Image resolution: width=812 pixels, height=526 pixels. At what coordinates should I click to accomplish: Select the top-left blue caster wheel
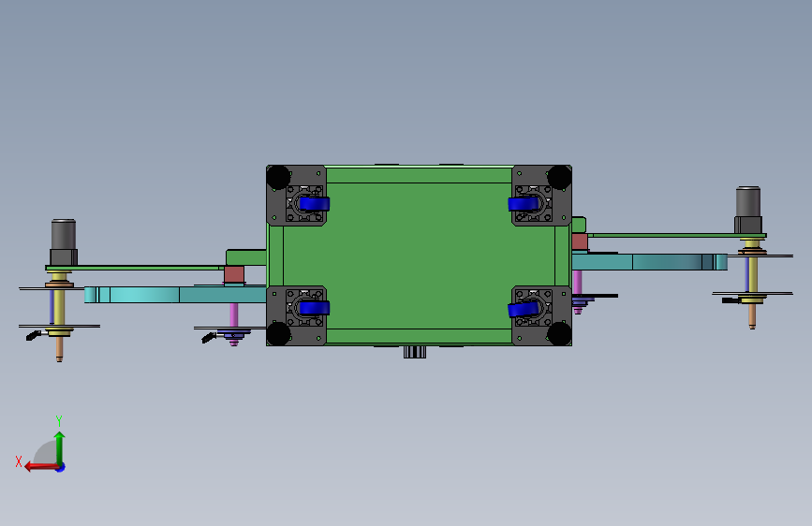pyautogui.click(x=314, y=203)
